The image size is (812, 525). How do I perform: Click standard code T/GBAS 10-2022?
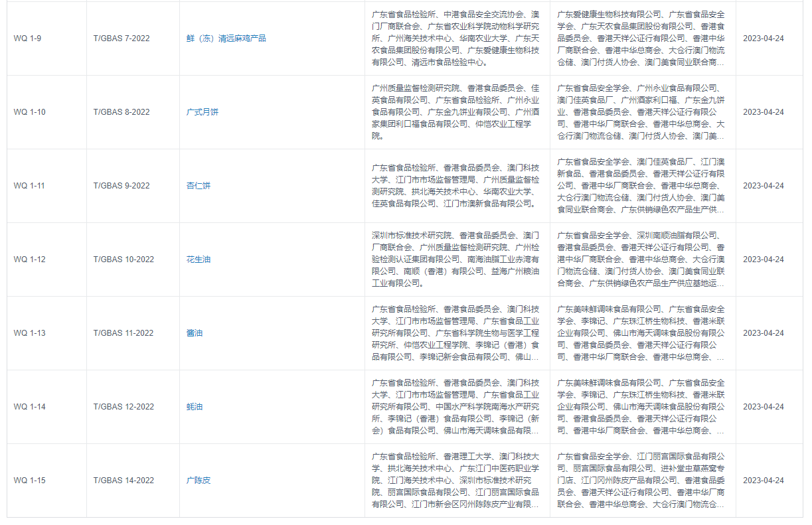click(x=123, y=260)
